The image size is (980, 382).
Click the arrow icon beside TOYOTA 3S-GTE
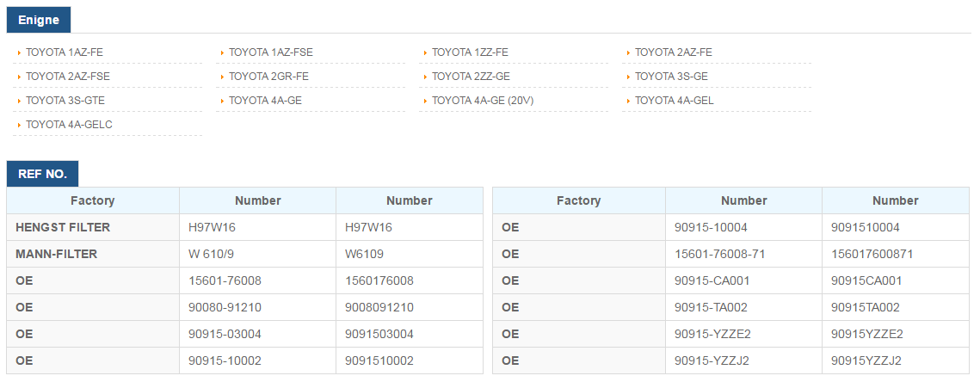point(20,102)
